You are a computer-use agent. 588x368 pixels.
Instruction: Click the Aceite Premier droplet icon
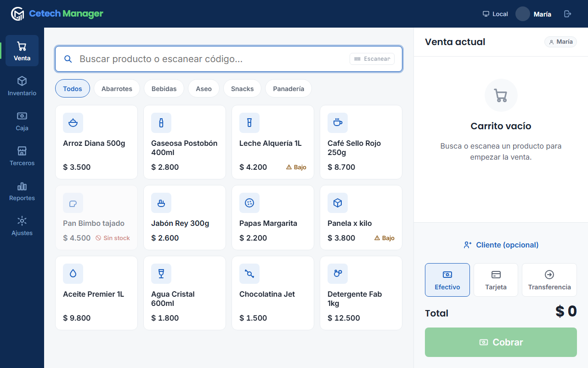click(x=73, y=274)
